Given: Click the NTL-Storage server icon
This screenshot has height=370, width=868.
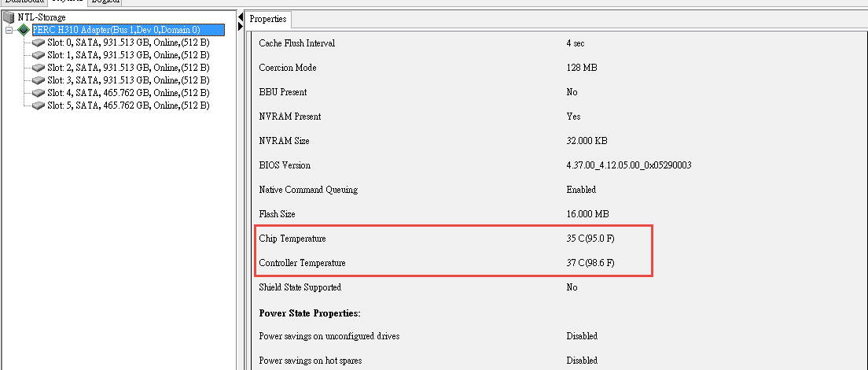Looking at the screenshot, I should tap(9, 17).
